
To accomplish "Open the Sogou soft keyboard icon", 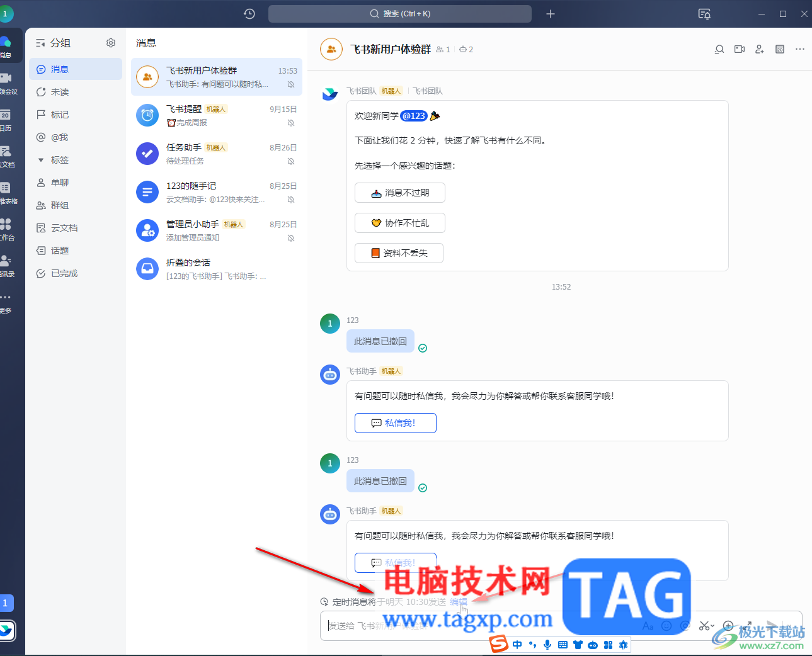I will tap(563, 645).
